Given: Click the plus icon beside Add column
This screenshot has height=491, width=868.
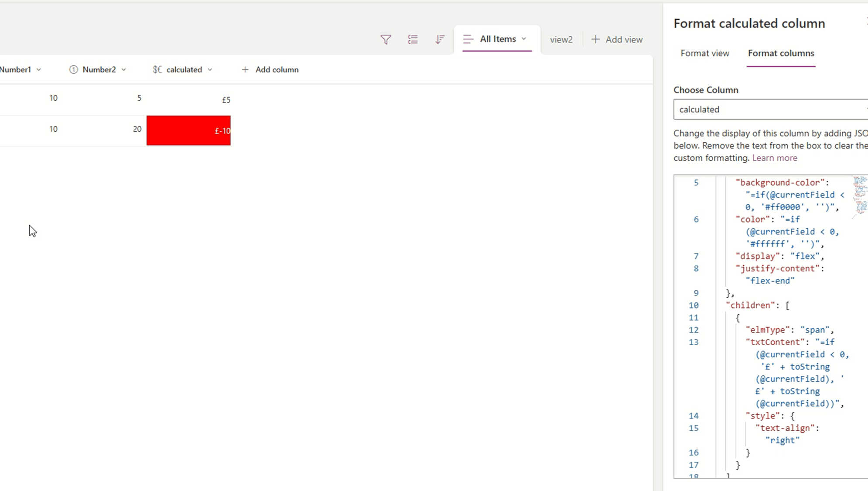Looking at the screenshot, I should coord(245,70).
